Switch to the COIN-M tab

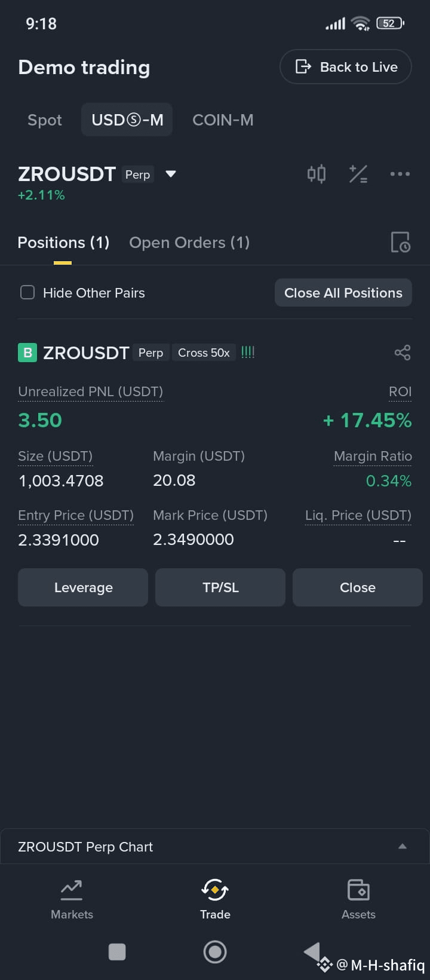[223, 120]
